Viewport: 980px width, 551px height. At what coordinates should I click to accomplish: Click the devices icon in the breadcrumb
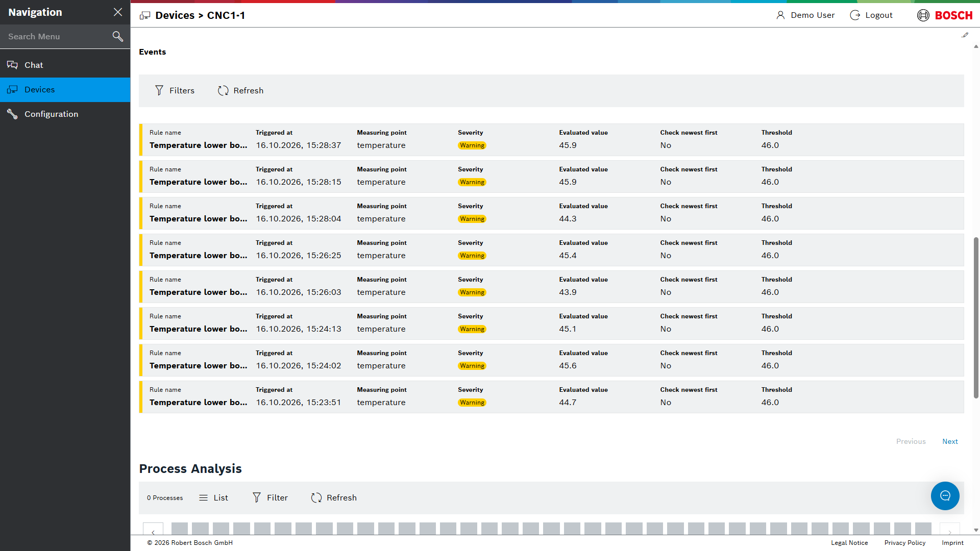pyautogui.click(x=145, y=15)
